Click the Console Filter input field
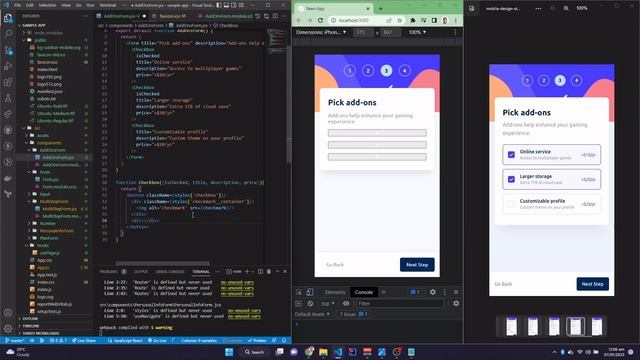The height and width of the screenshot is (360, 640). click(399, 304)
